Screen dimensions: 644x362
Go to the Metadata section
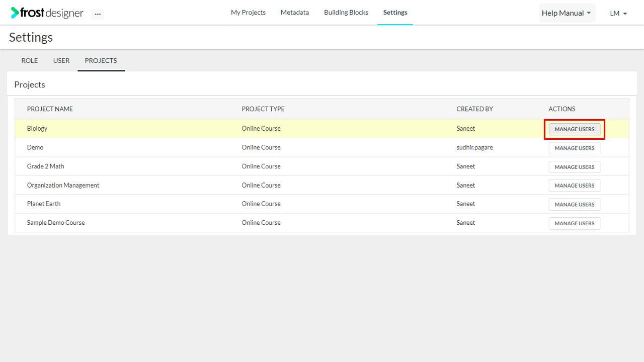pyautogui.click(x=295, y=12)
